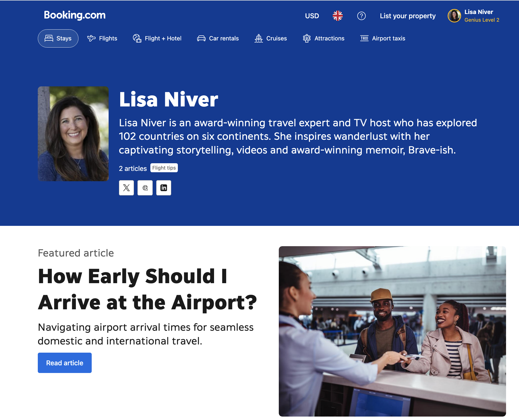Click the help question mark icon
Image resolution: width=519 pixels, height=420 pixels.
coord(361,16)
